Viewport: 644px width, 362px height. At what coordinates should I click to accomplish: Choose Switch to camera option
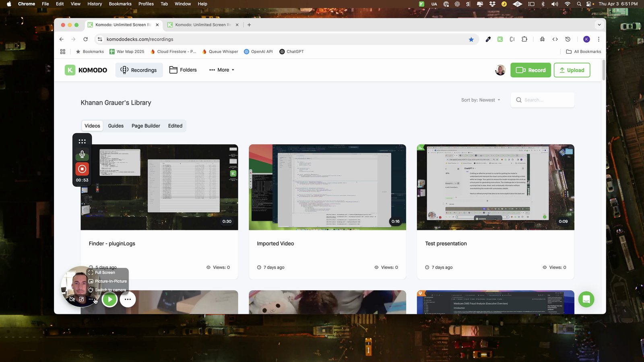[x=107, y=290]
